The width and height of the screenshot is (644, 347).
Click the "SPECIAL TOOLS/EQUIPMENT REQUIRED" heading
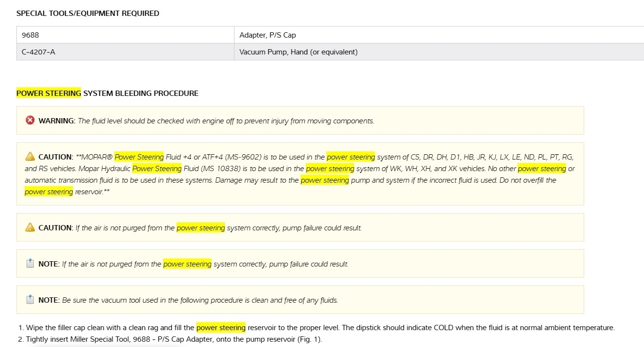pyautogui.click(x=88, y=13)
